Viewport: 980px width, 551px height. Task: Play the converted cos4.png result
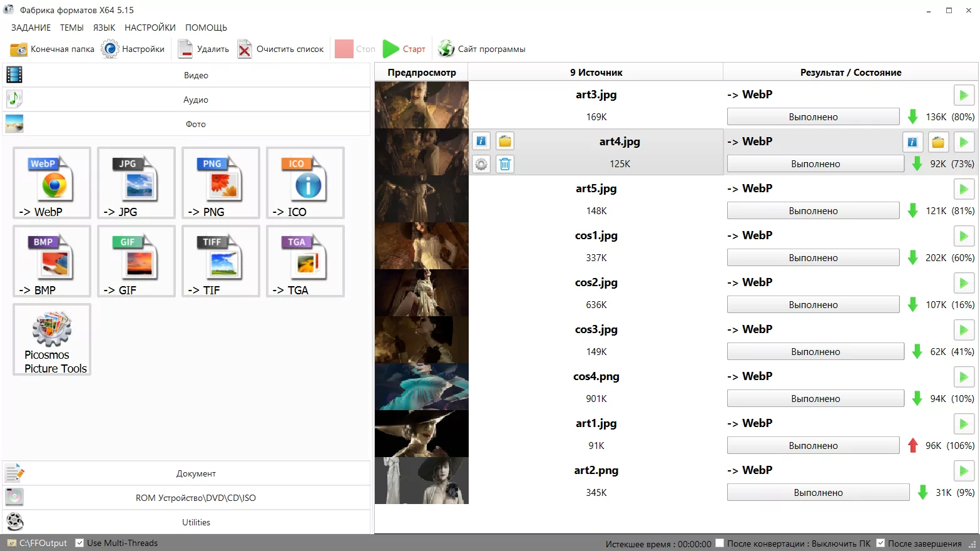964,377
